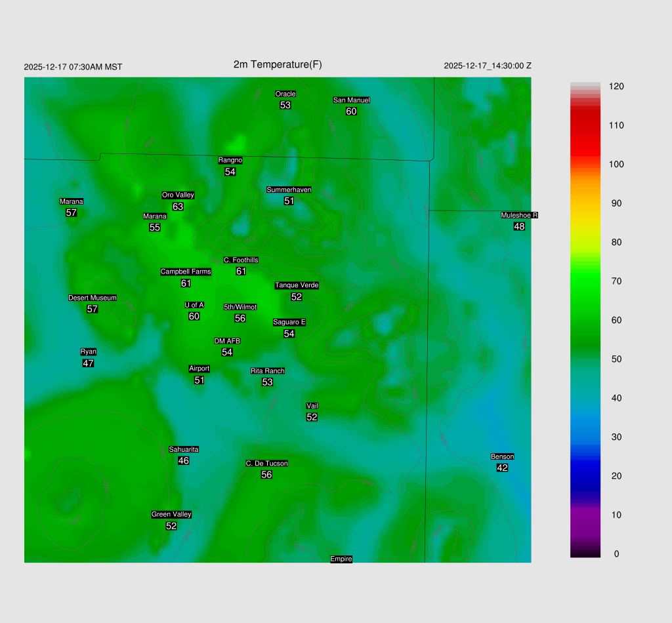The height and width of the screenshot is (623, 672).
Task: Click the 14:30:00 Z UTC timestamp
Action: coord(488,66)
